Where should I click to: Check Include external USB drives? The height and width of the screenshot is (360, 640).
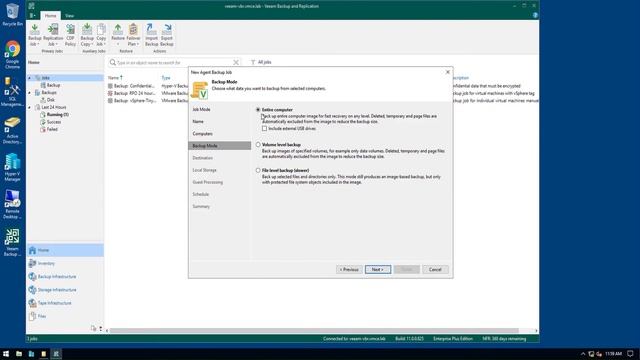click(x=264, y=129)
